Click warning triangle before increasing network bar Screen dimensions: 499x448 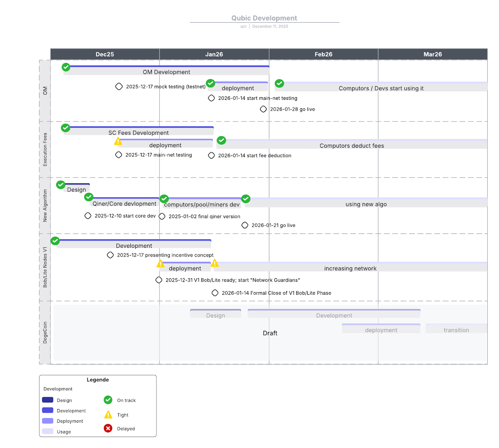(215, 263)
